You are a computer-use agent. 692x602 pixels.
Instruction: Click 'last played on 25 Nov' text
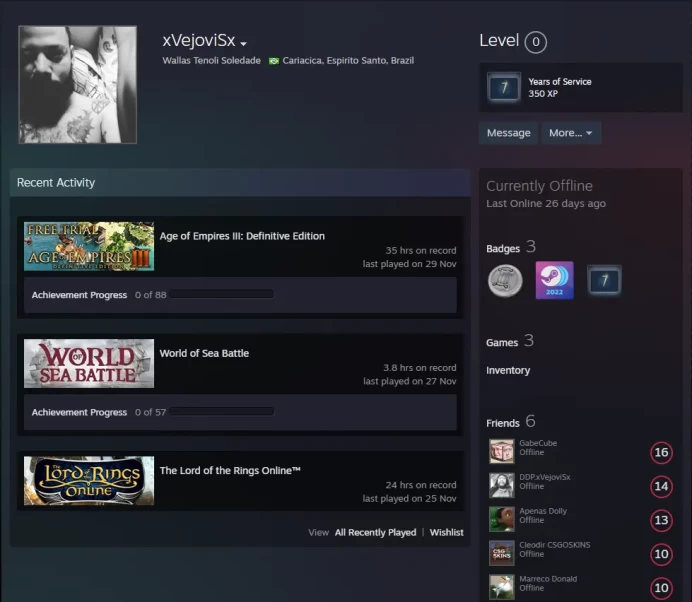pyautogui.click(x=410, y=499)
